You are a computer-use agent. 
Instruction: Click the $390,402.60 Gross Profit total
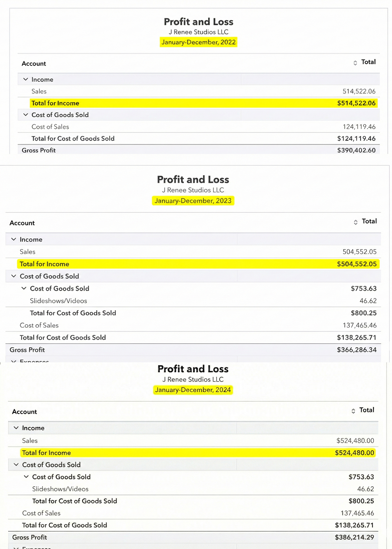356,150
